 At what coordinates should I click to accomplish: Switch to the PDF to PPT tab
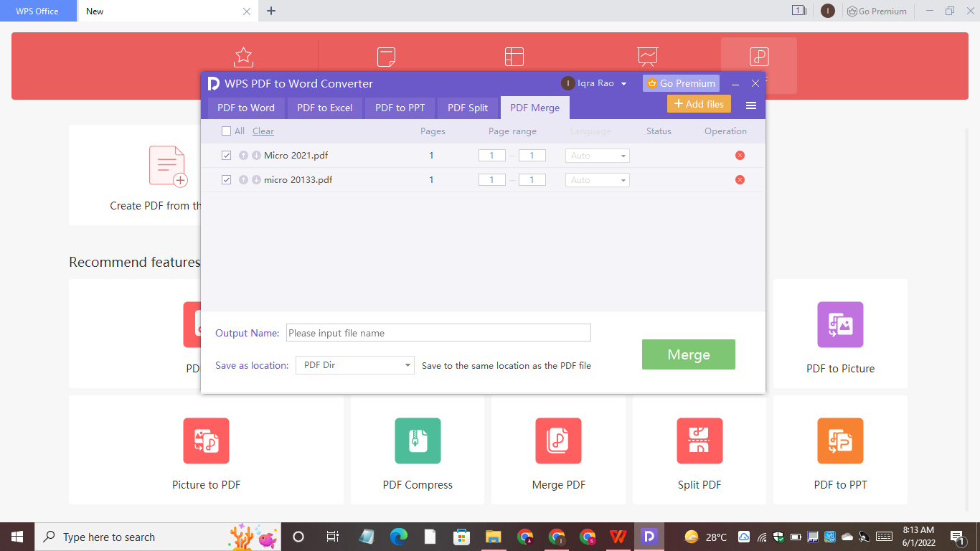tap(400, 108)
